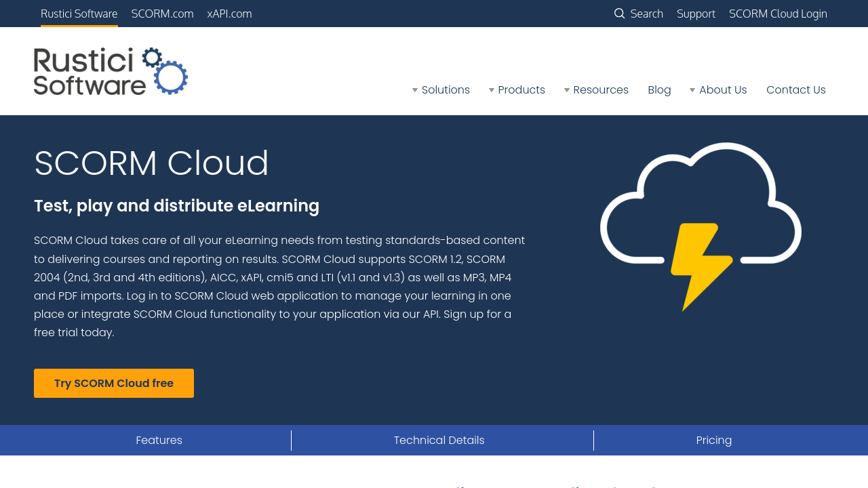Click the SCORM Cloud page heading
The height and width of the screenshot is (488, 868).
pos(151,163)
